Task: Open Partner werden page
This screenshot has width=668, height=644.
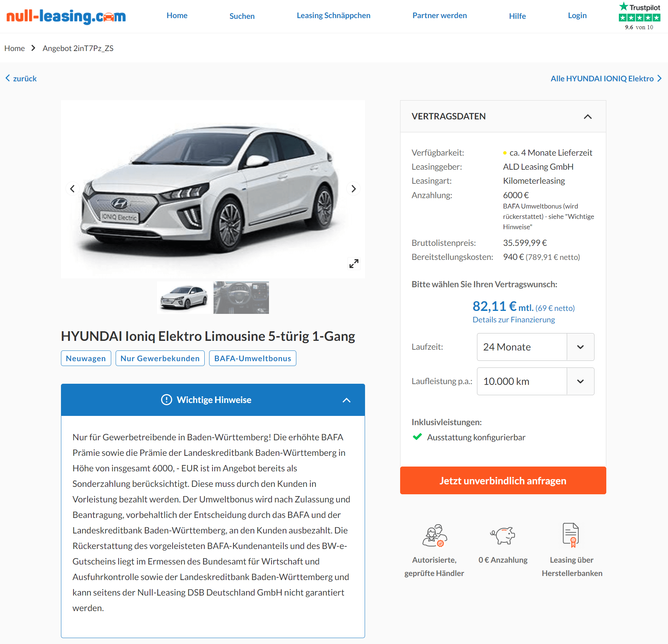Action: pos(440,16)
